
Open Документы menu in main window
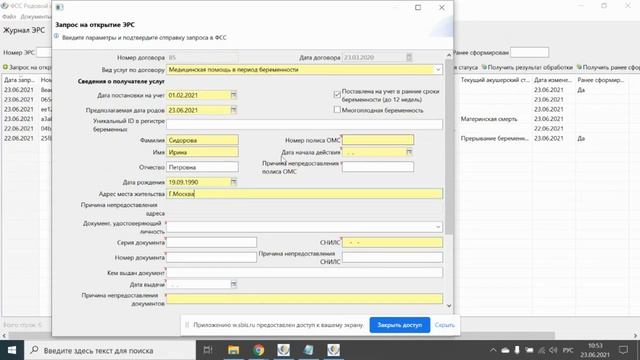[x=36, y=17]
